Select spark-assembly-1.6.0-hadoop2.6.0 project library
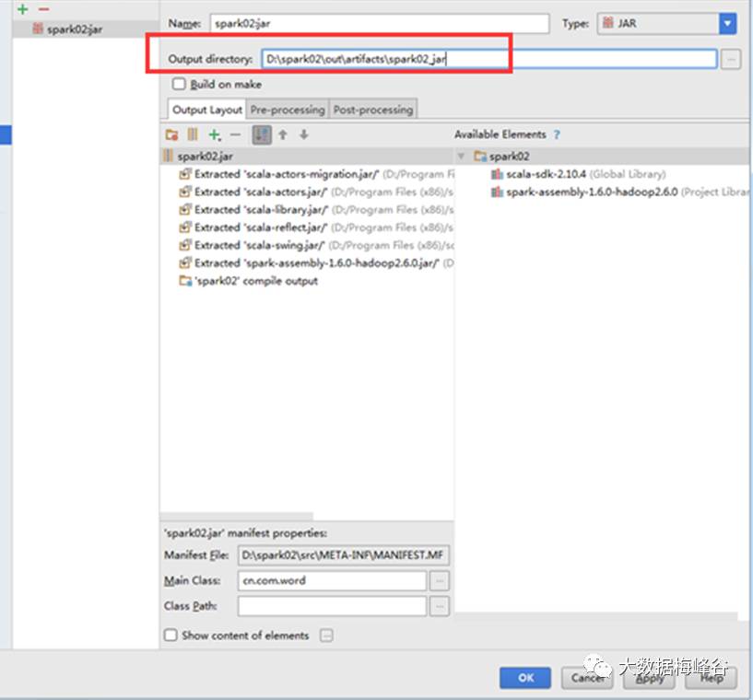Viewport: 753px width, 700px height. (619, 192)
